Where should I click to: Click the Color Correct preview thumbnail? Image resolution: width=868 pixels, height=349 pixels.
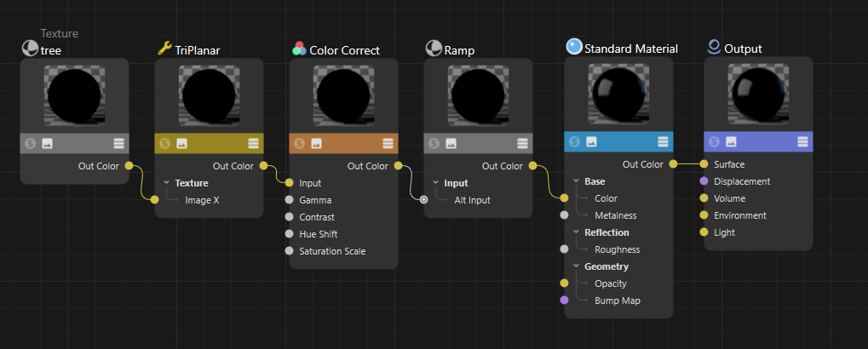coord(343,95)
